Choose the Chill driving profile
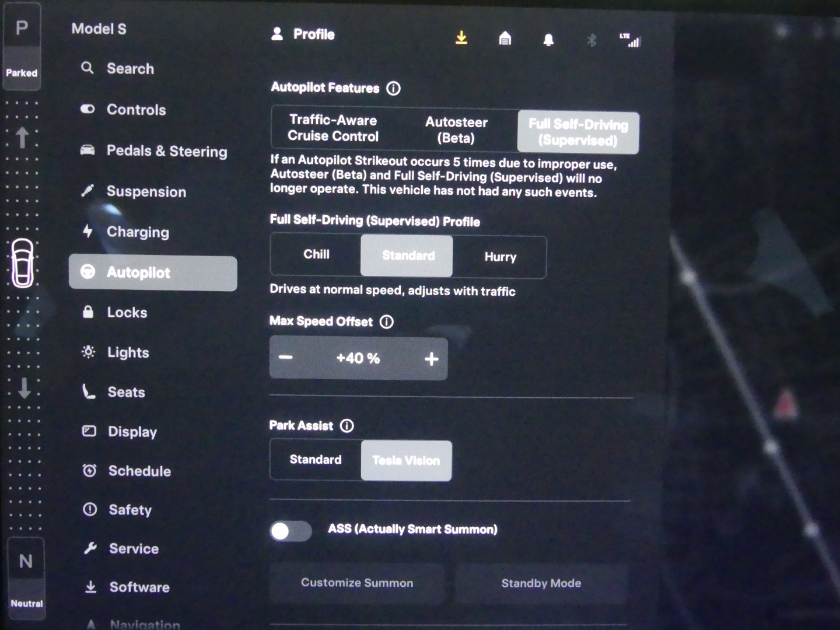840x630 pixels. pyautogui.click(x=316, y=254)
